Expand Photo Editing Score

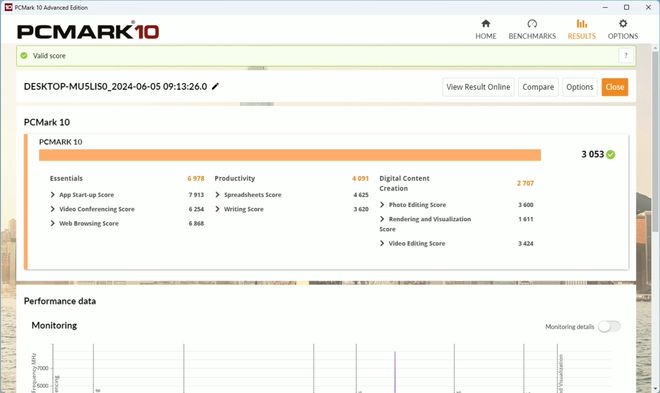pos(382,205)
